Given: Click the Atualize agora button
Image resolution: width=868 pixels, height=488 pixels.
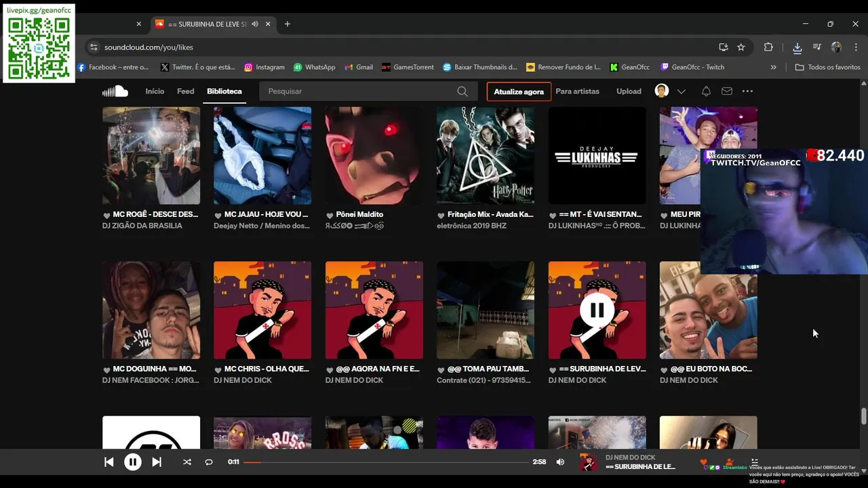Looking at the screenshot, I should (x=519, y=91).
